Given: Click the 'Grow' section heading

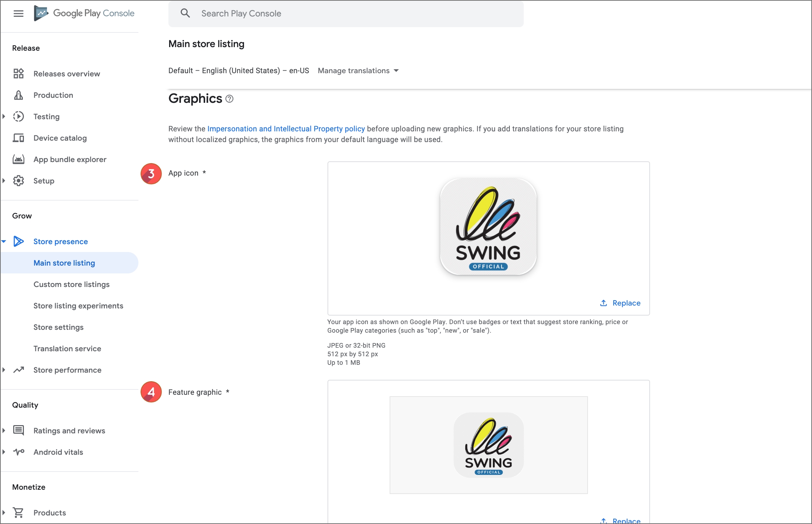Looking at the screenshot, I should (22, 216).
